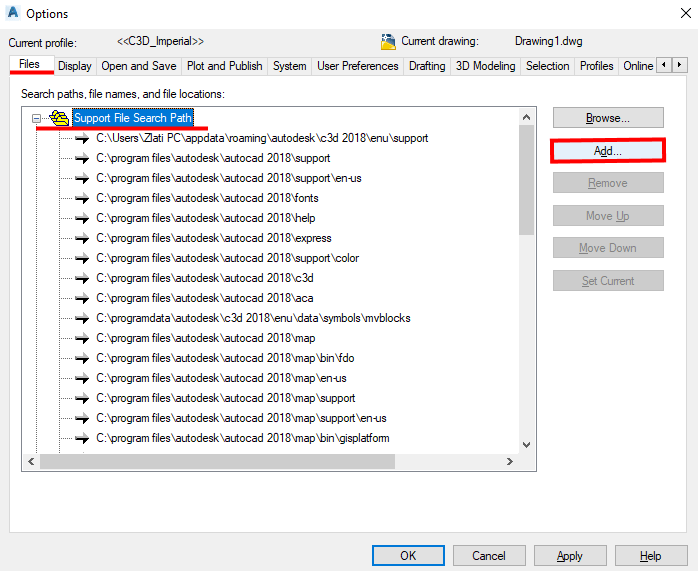Click arrow icon beside autocad 2018\express path
The image size is (698, 571).
click(82, 239)
